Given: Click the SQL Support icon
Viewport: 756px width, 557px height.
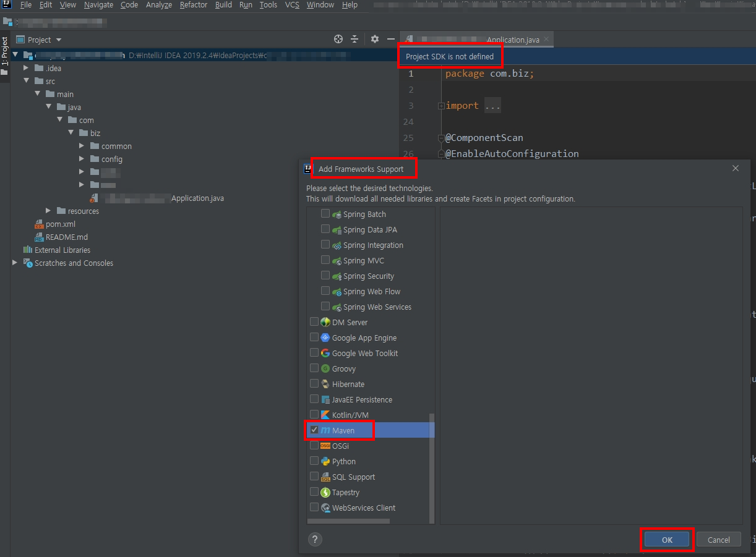Looking at the screenshot, I should (x=325, y=477).
